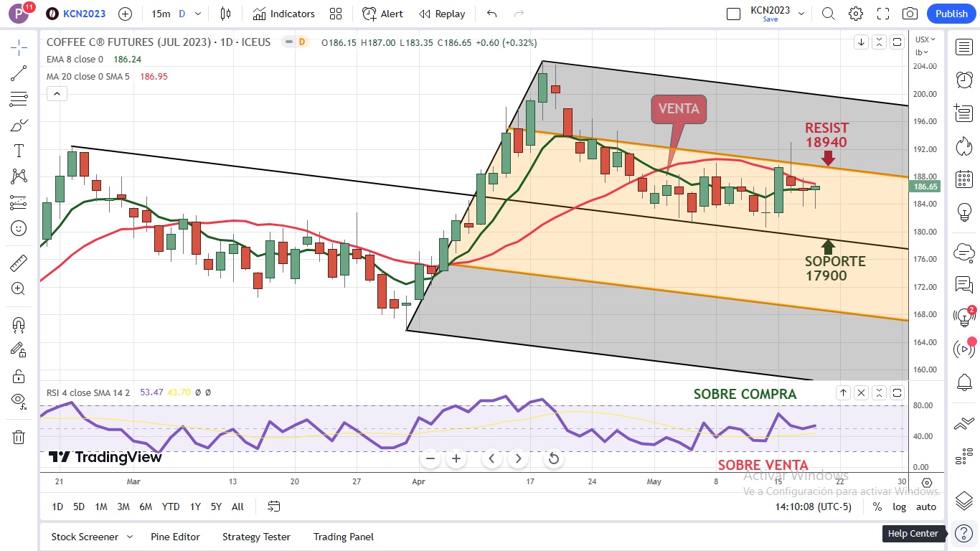Select the 6M date range
980x551 pixels.
click(x=146, y=507)
